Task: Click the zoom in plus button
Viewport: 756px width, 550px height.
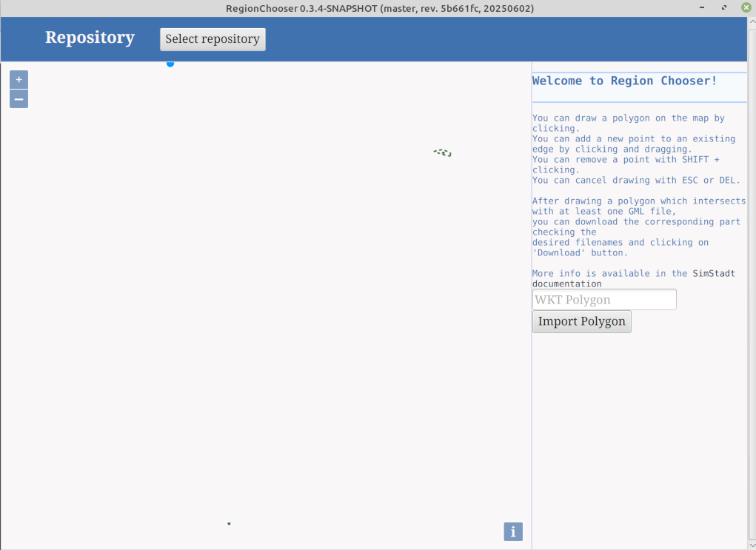Action: point(19,79)
